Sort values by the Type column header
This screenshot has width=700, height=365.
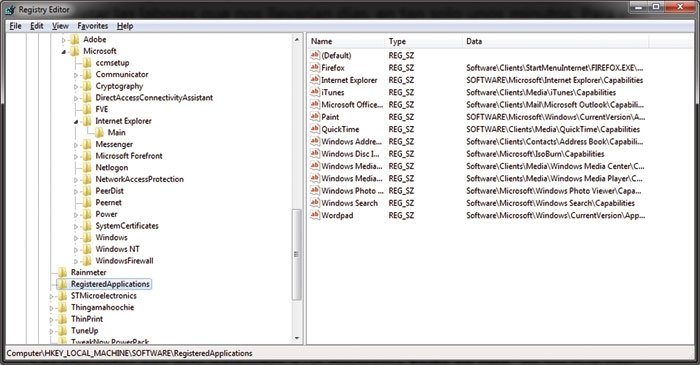pos(423,41)
